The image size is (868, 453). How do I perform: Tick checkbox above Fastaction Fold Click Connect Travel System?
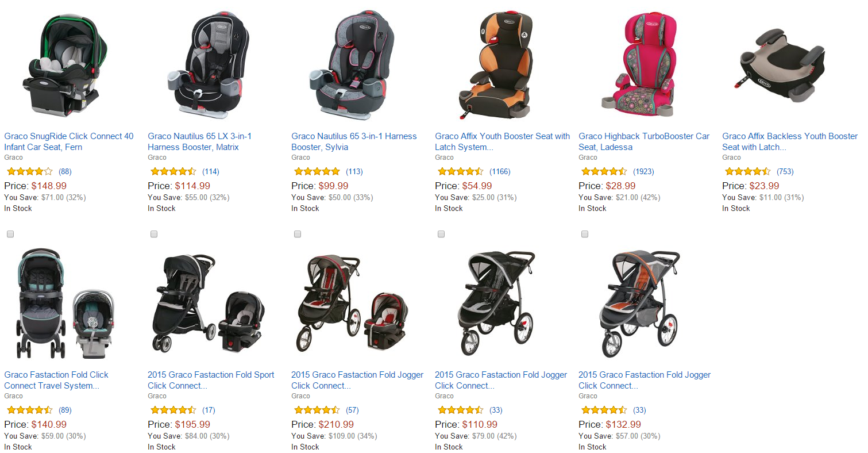10,234
